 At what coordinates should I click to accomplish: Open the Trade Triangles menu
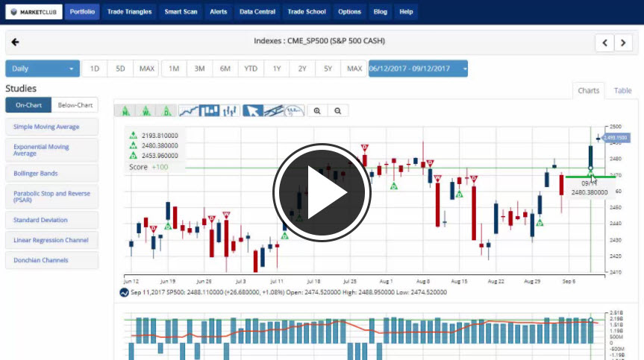pyautogui.click(x=129, y=12)
